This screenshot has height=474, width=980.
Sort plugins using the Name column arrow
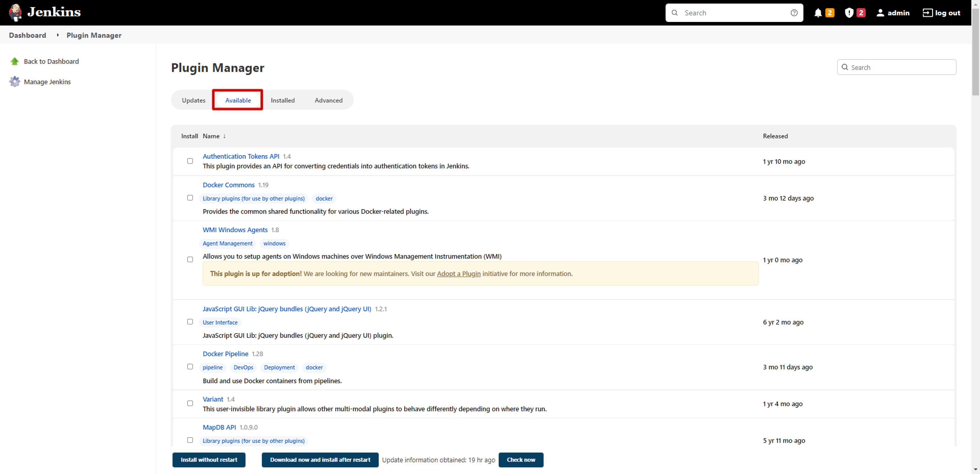pyautogui.click(x=224, y=136)
